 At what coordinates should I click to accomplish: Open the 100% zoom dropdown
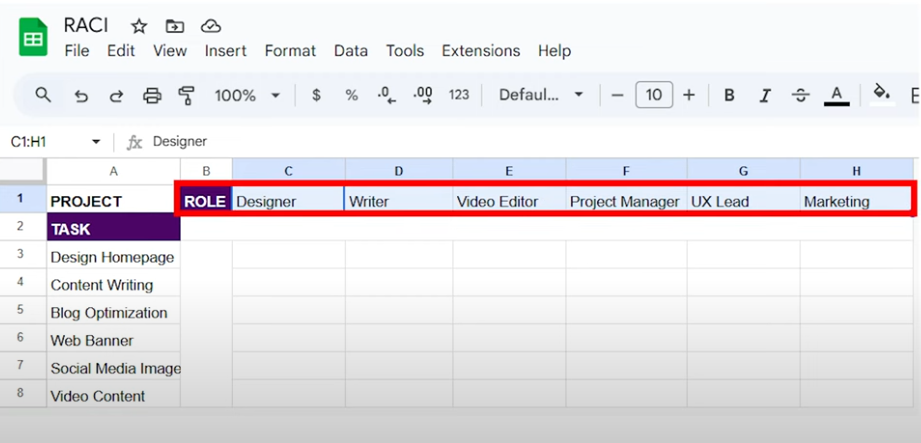(x=247, y=95)
